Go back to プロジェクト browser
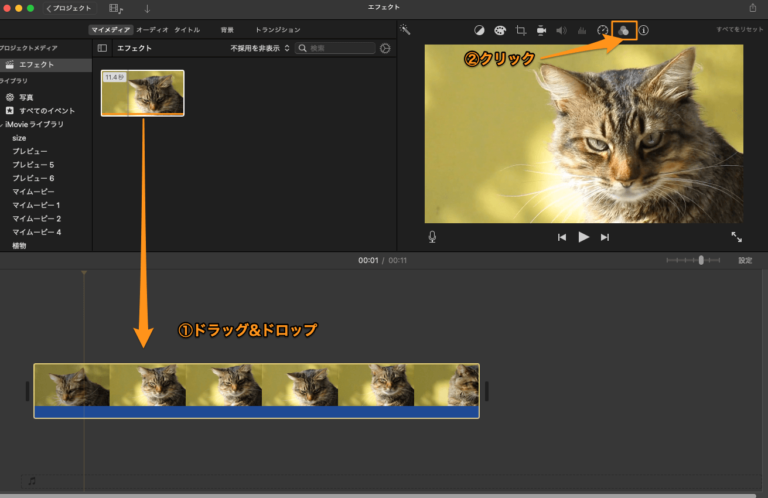Screen dimensions: 768x498 click(x=69, y=8)
